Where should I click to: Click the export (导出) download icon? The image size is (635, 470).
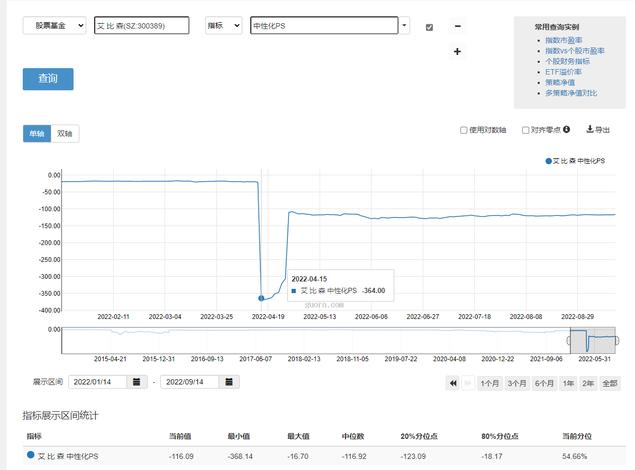[x=591, y=130]
